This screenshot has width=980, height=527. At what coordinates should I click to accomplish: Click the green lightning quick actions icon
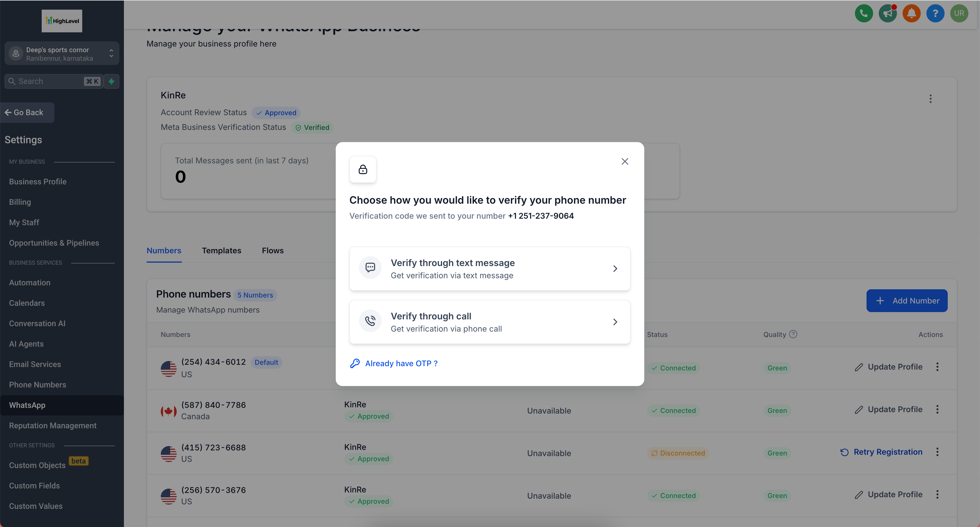(111, 81)
